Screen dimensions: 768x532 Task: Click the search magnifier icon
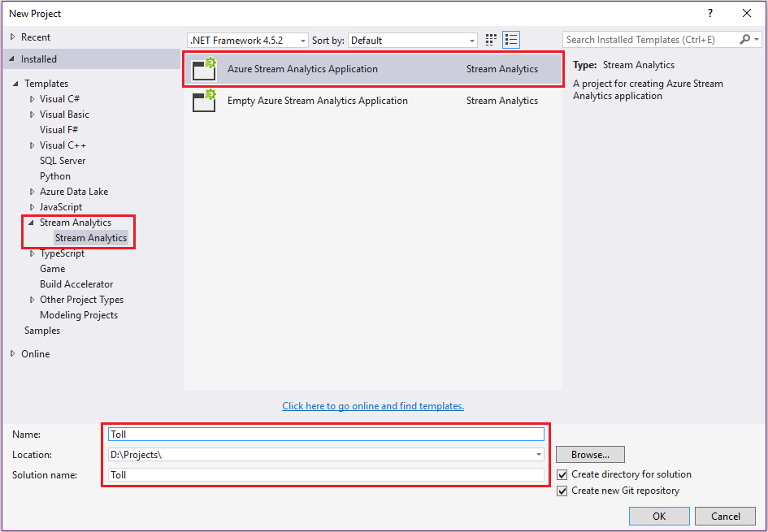745,40
